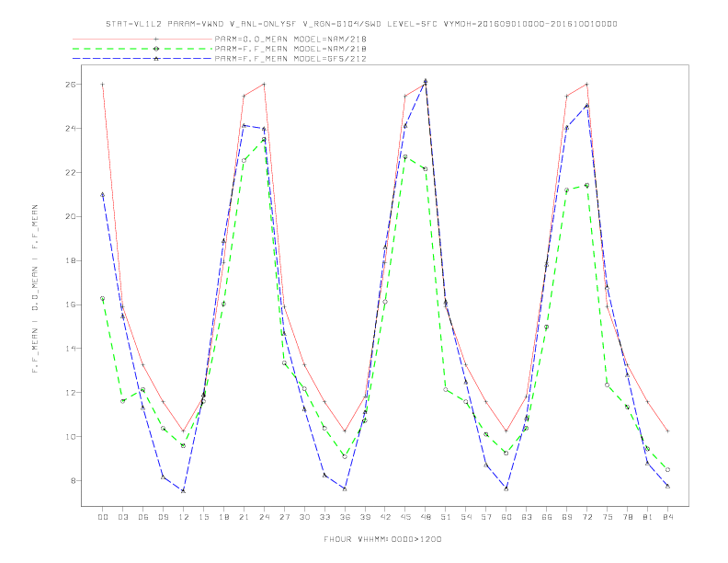Click the vertical y-axis label F.F_MEAN | O.O_MEAN | F.F_MEAN

click(x=35, y=289)
